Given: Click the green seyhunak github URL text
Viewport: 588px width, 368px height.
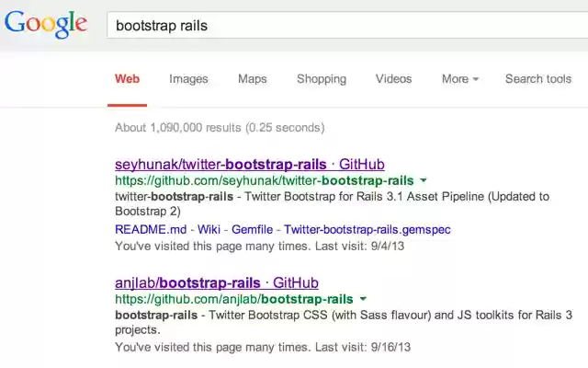Looking at the screenshot, I should click(x=265, y=180).
